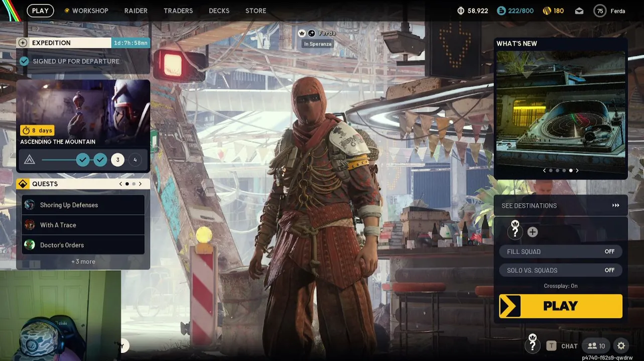The image size is (644, 361).
Task: Add a squad member with the plus icon
Action: (533, 232)
